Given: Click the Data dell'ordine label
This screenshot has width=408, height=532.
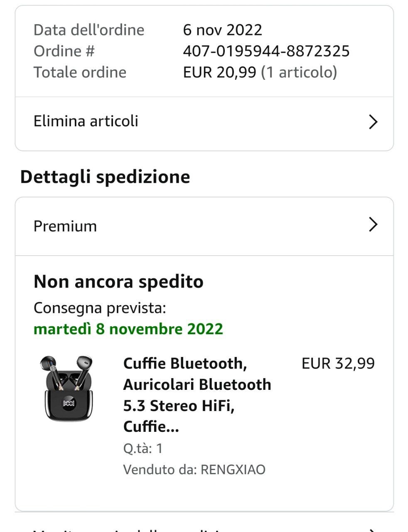Looking at the screenshot, I should (89, 30).
